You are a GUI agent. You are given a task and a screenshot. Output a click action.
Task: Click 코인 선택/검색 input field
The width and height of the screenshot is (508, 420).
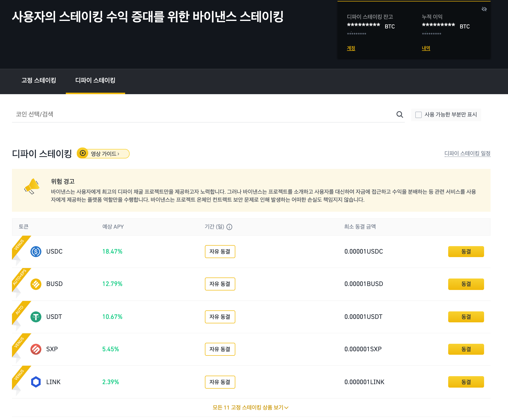click(x=199, y=114)
